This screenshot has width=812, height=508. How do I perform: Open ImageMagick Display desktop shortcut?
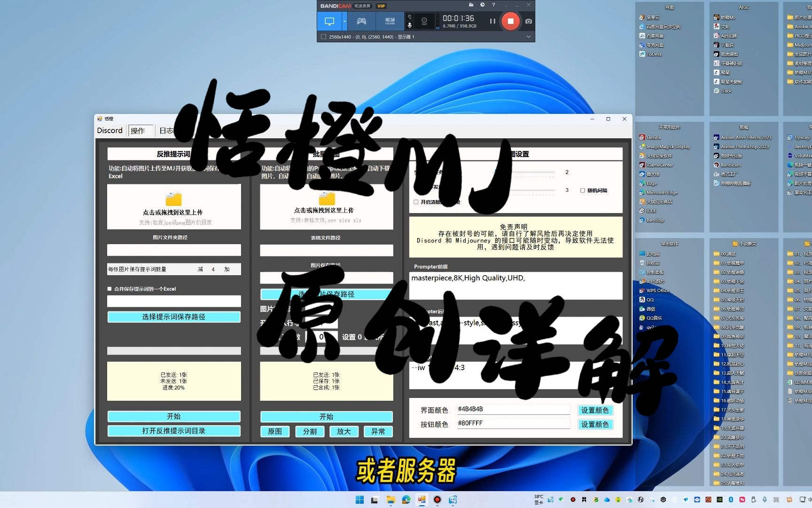(x=664, y=147)
